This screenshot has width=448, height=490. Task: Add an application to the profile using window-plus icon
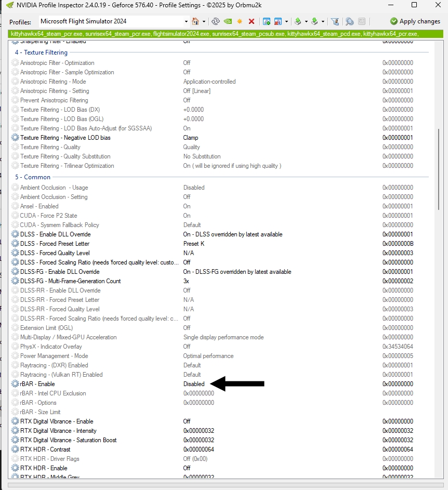tap(267, 21)
